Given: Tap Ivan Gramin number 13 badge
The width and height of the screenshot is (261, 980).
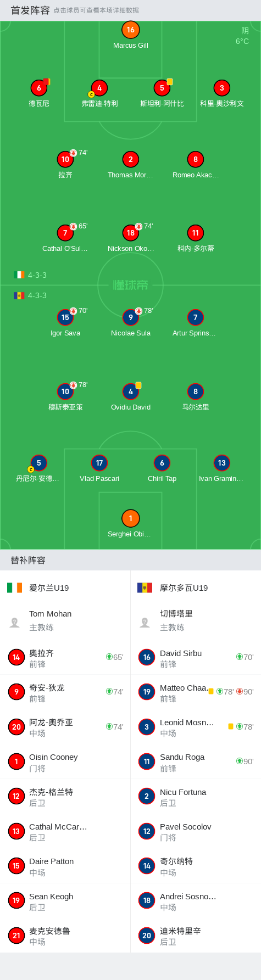Looking at the screenshot, I should click(x=222, y=463).
